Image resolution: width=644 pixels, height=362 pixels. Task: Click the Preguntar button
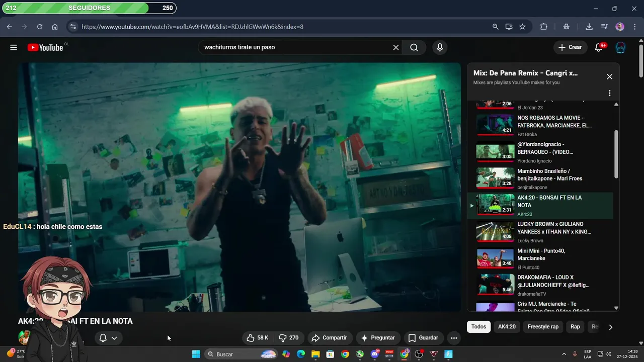click(x=378, y=338)
